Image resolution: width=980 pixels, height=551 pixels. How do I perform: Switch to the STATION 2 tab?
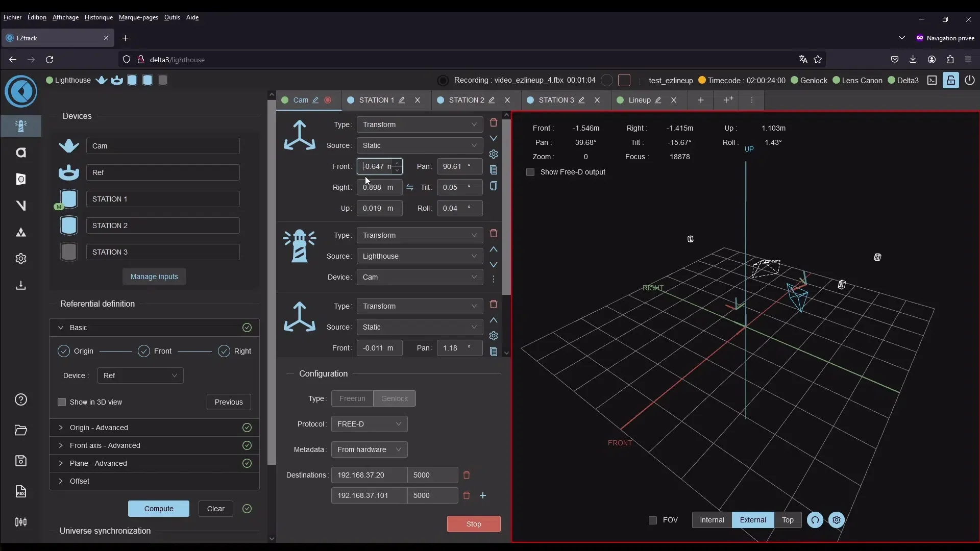pyautogui.click(x=465, y=100)
